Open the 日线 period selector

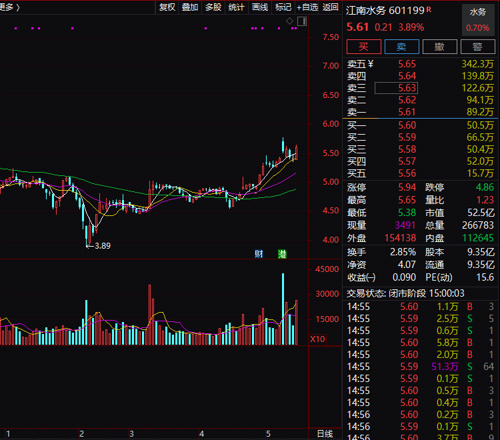tap(325, 434)
